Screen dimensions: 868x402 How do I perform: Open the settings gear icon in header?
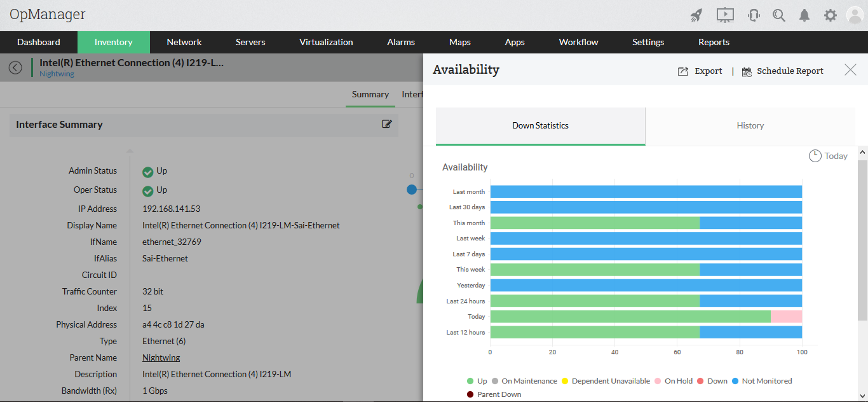pos(830,15)
